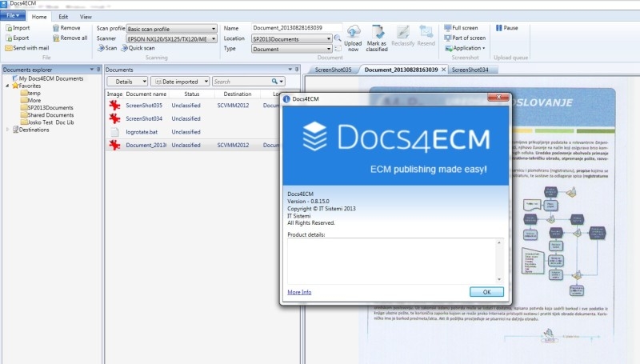Start a Scan with the Scan button
Screen dimensions: 640x364
107,48
